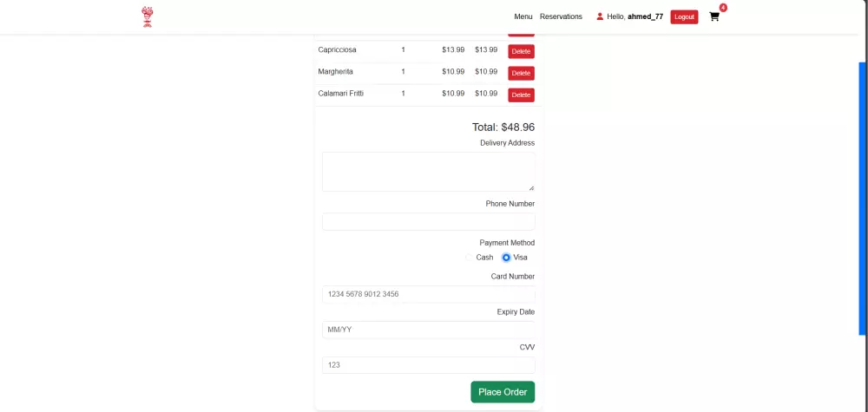
Task: Delete the Capricciosa item
Action: pos(521,51)
